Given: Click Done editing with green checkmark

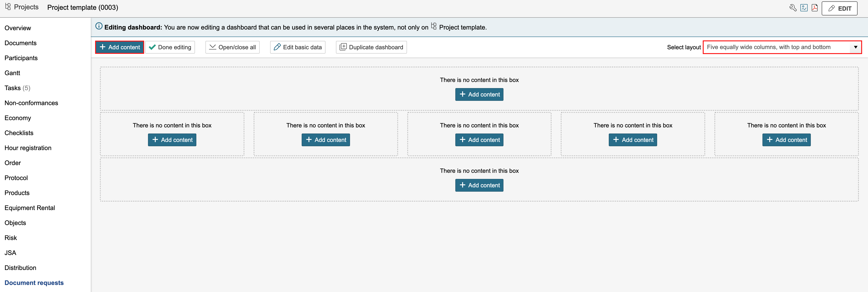Looking at the screenshot, I should [170, 47].
